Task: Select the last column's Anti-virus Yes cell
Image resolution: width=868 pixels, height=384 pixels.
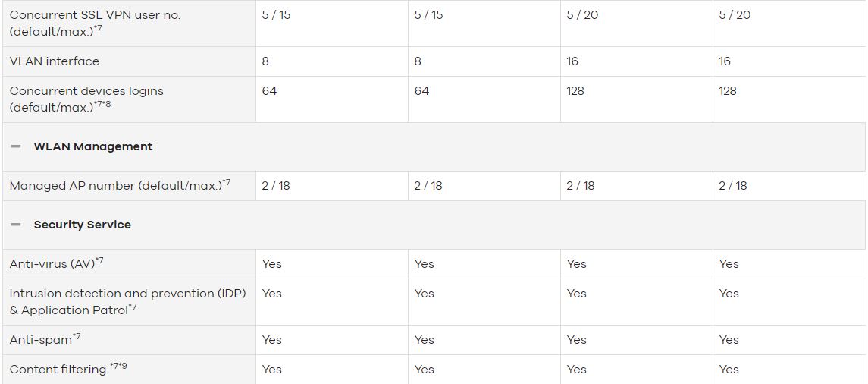Action: pos(729,264)
